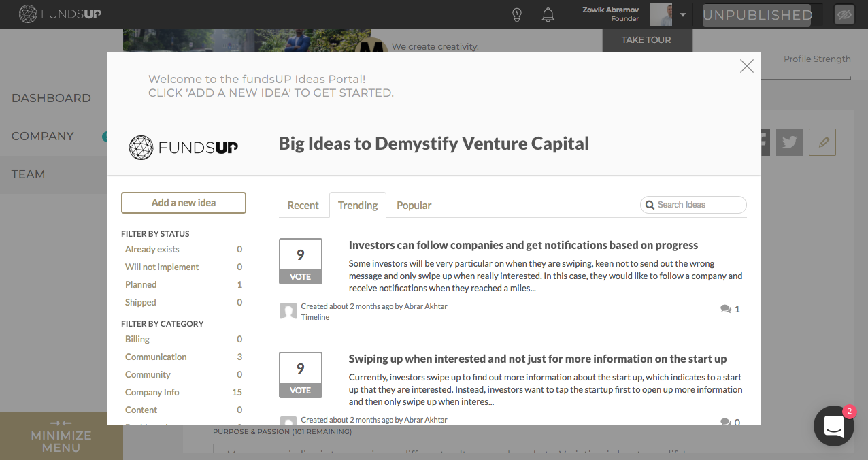Click Abrar Akhtar author link in first idea
This screenshot has width=868, height=460.
[426, 307]
